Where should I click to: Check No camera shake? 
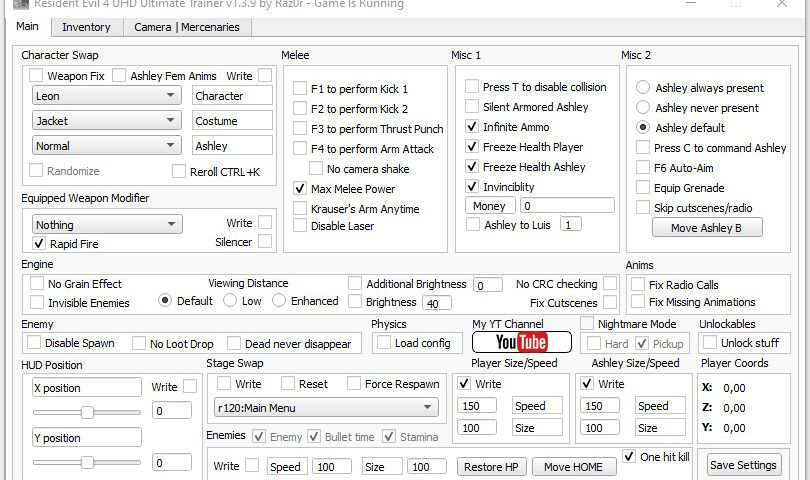click(316, 168)
